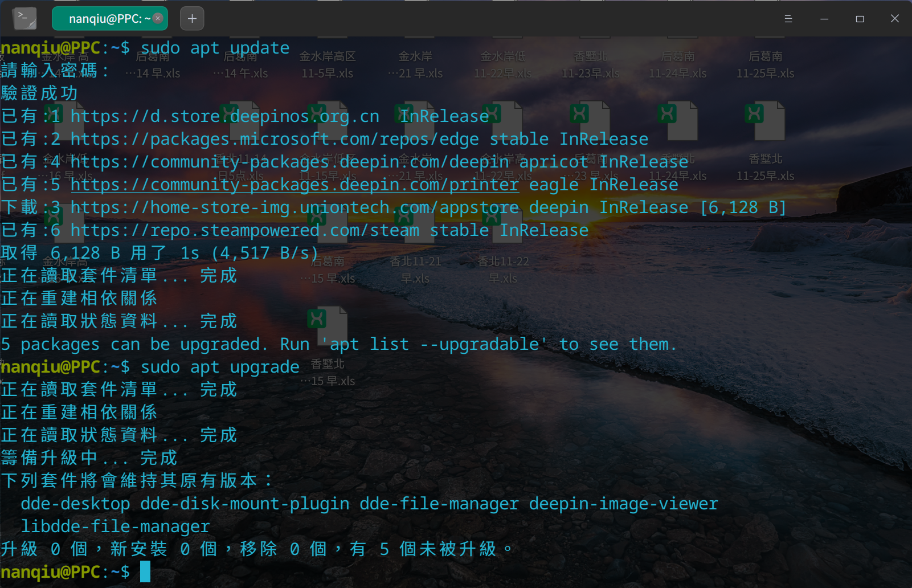Click '5 packages can be upgraded' text
This screenshot has width=912, height=588.
point(130,344)
